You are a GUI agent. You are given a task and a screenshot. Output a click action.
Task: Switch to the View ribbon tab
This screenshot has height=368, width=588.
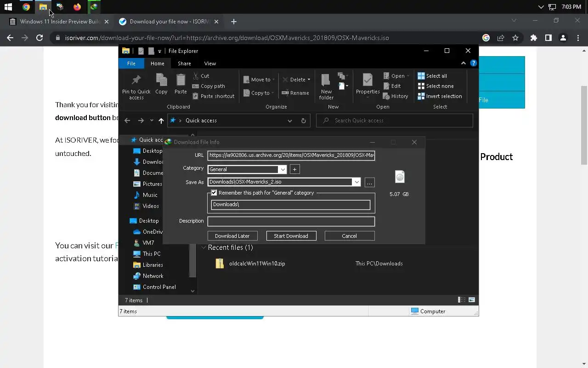210,63
